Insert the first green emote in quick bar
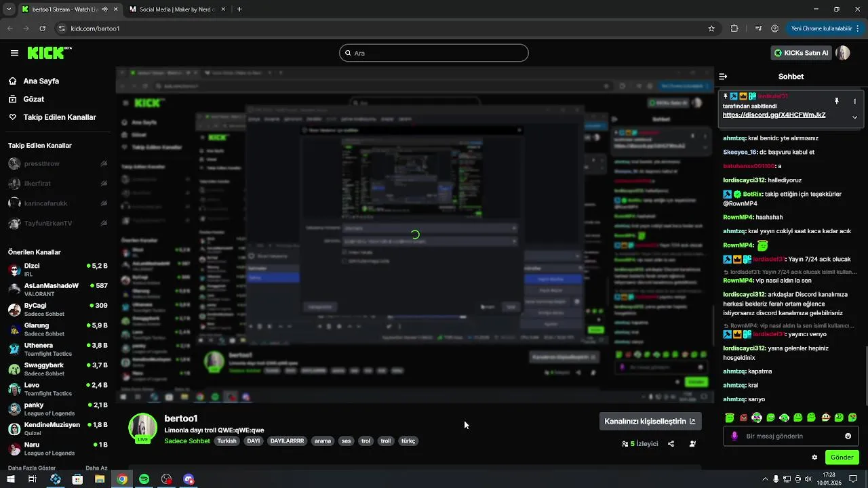868x488 pixels. click(x=729, y=418)
